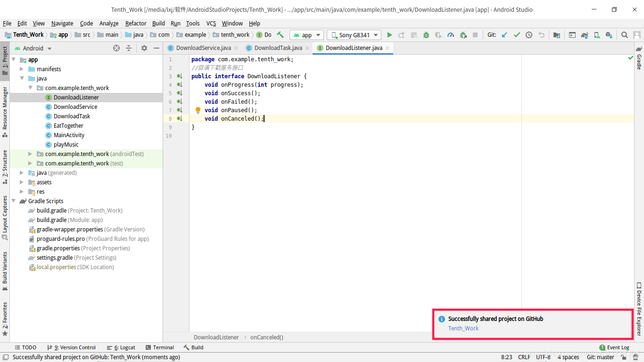
Task: Open the Refactor menu
Action: tap(136, 23)
